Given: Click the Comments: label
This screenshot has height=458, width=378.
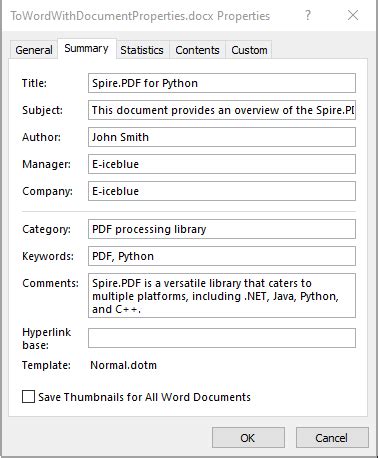Looking at the screenshot, I should (50, 283).
